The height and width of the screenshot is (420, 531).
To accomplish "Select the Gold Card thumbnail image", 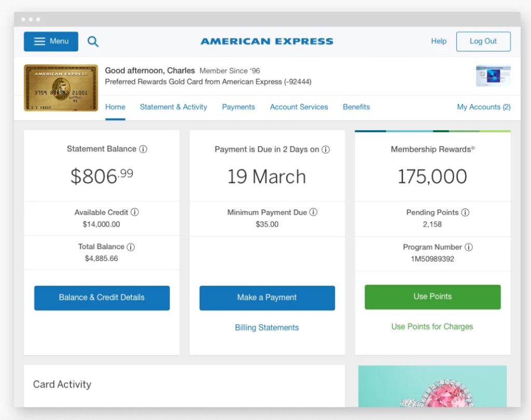I will (x=60, y=87).
